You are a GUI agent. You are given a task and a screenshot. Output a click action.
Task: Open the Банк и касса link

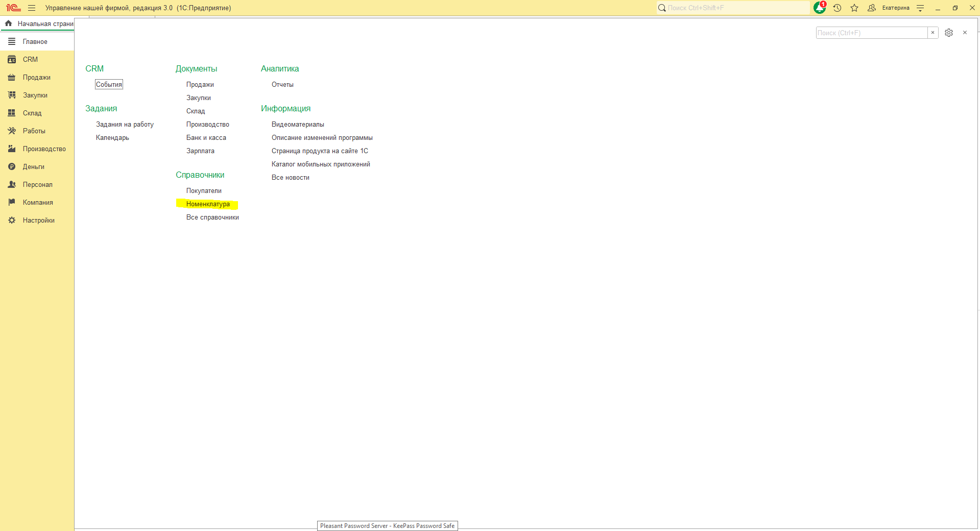tap(206, 138)
